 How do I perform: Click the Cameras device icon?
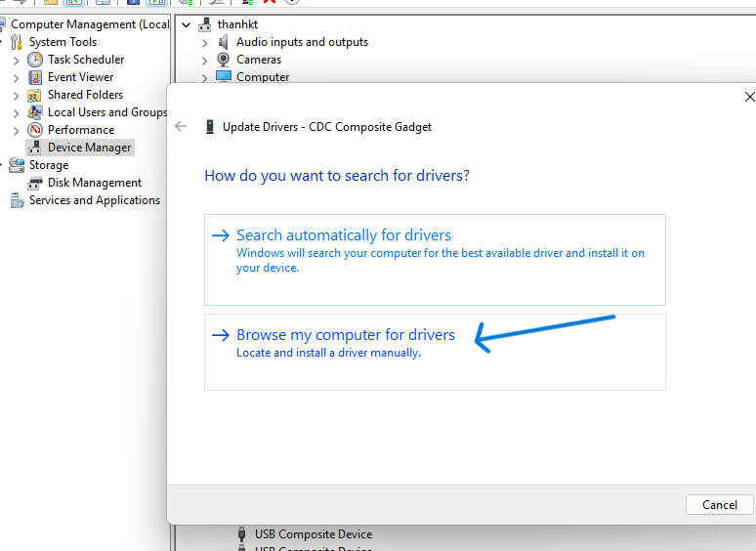(224, 60)
